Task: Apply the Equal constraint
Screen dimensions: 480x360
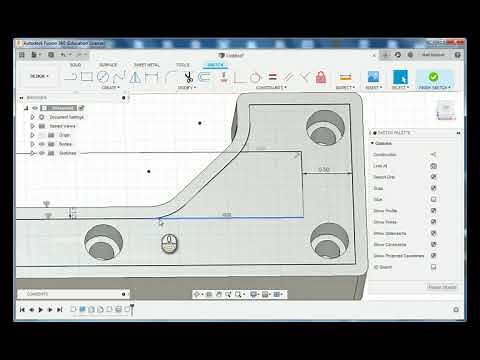Action: [273, 77]
